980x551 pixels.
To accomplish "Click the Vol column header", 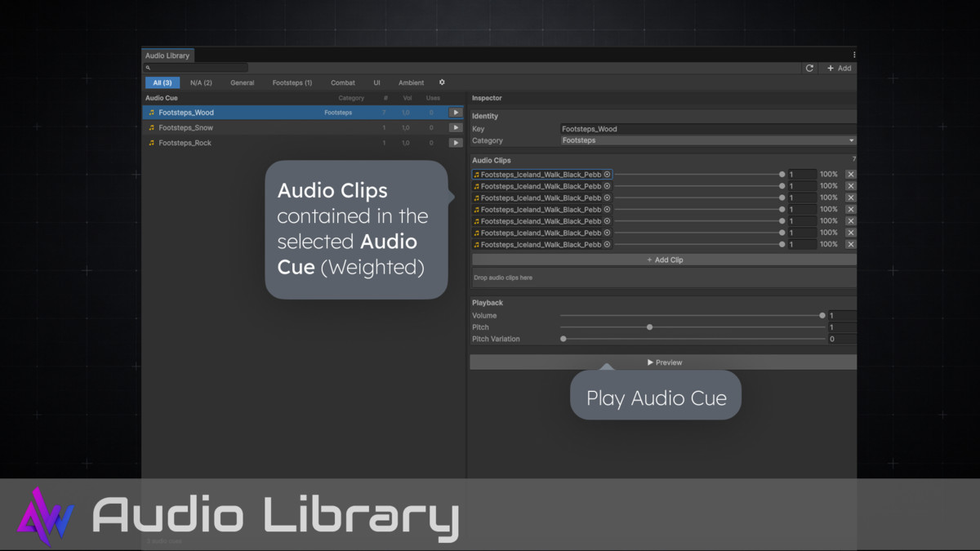I will tap(407, 98).
